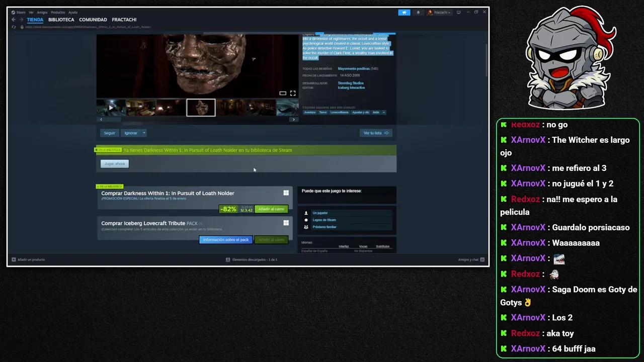Expand the Ignorar dropdown arrow
This screenshot has height=362, width=644.
pyautogui.click(x=144, y=133)
